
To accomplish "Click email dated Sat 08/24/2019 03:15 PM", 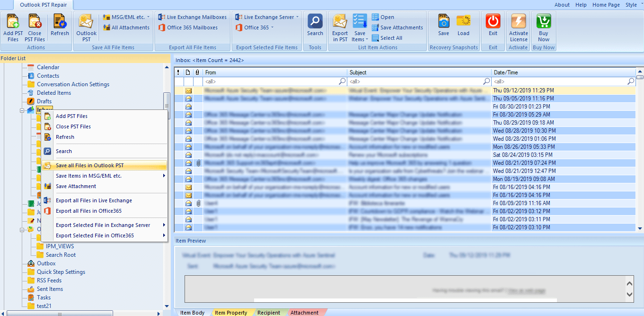I will (x=405, y=154).
